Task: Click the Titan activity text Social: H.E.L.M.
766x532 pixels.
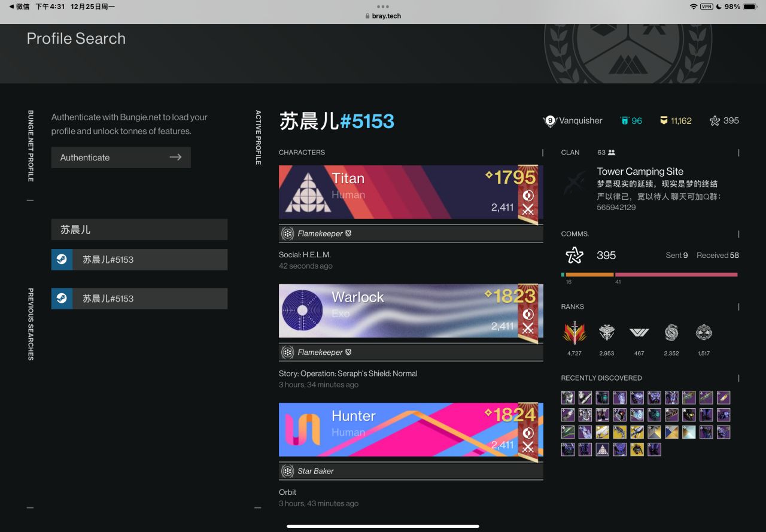Action: [x=305, y=255]
